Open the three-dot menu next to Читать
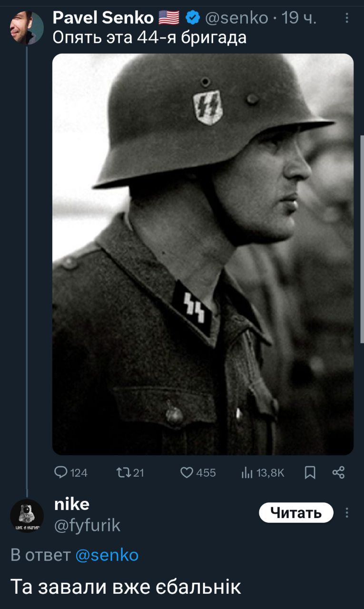The image size is (364, 609). click(x=347, y=513)
